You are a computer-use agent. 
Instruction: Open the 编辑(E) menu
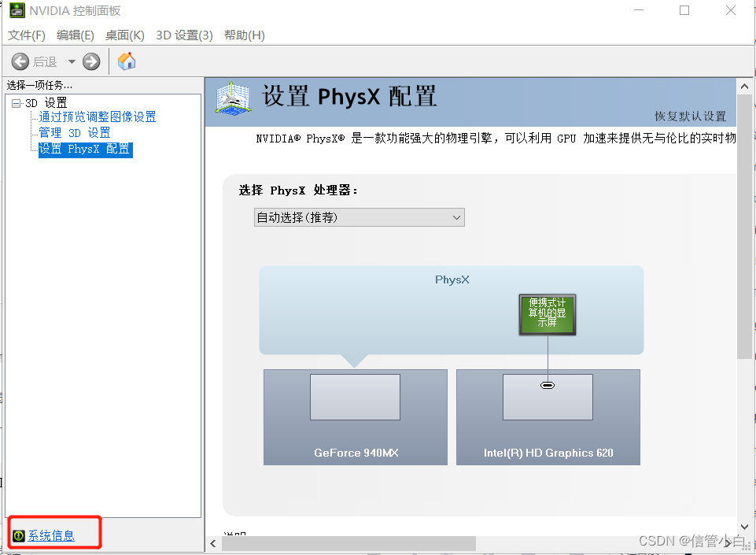click(76, 35)
